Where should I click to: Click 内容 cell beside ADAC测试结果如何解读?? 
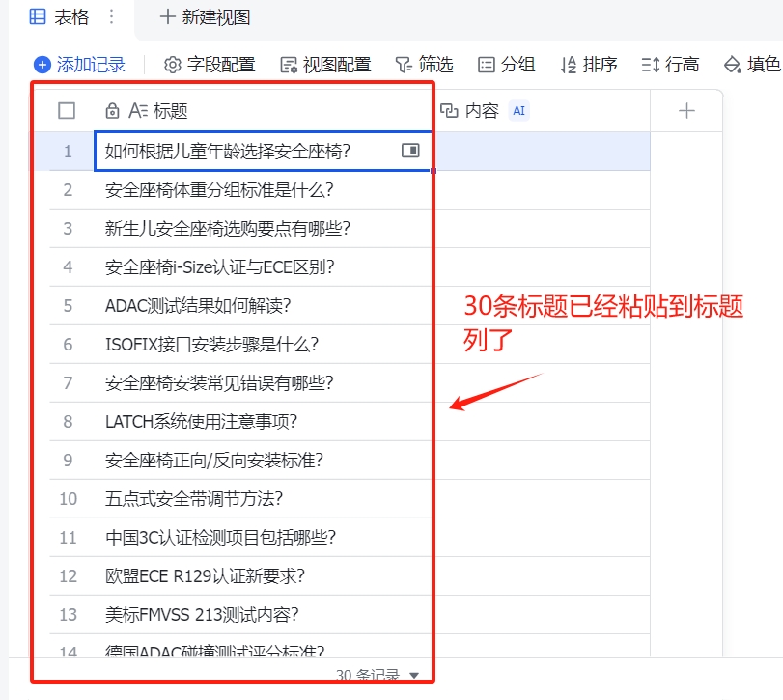[x=541, y=305]
